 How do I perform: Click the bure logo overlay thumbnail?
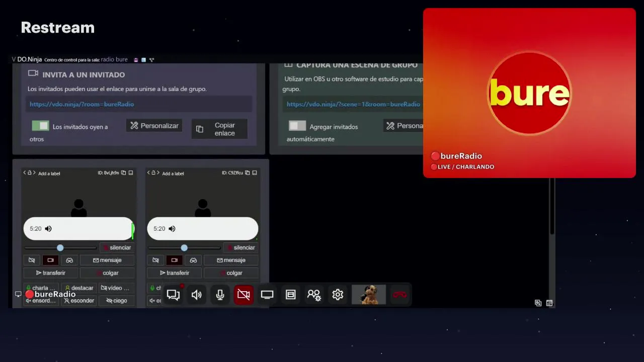[x=529, y=93]
